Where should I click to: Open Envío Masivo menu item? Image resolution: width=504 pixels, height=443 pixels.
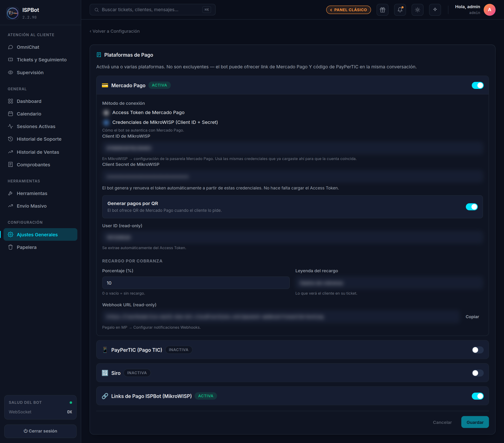pos(40,206)
